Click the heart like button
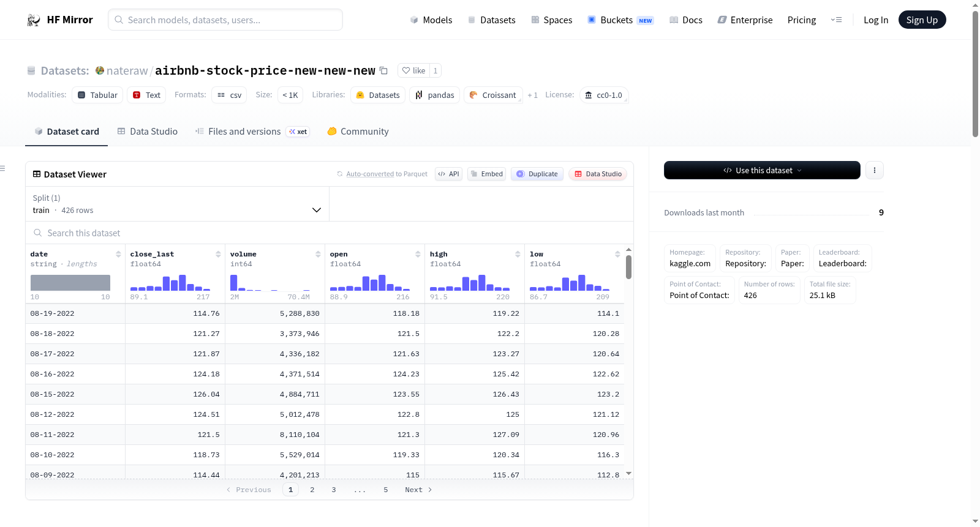 click(413, 70)
